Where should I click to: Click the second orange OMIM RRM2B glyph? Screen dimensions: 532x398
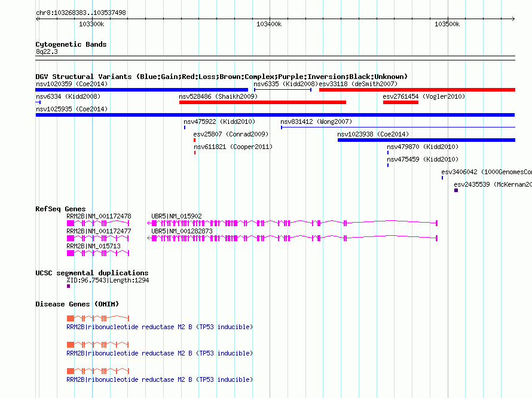click(x=98, y=345)
